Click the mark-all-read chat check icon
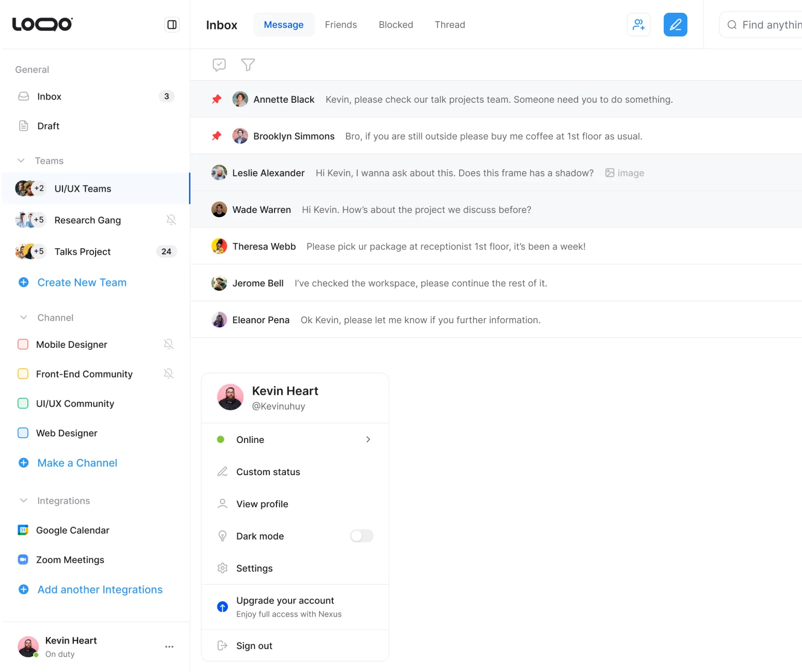The height and width of the screenshot is (672, 802). (x=219, y=64)
